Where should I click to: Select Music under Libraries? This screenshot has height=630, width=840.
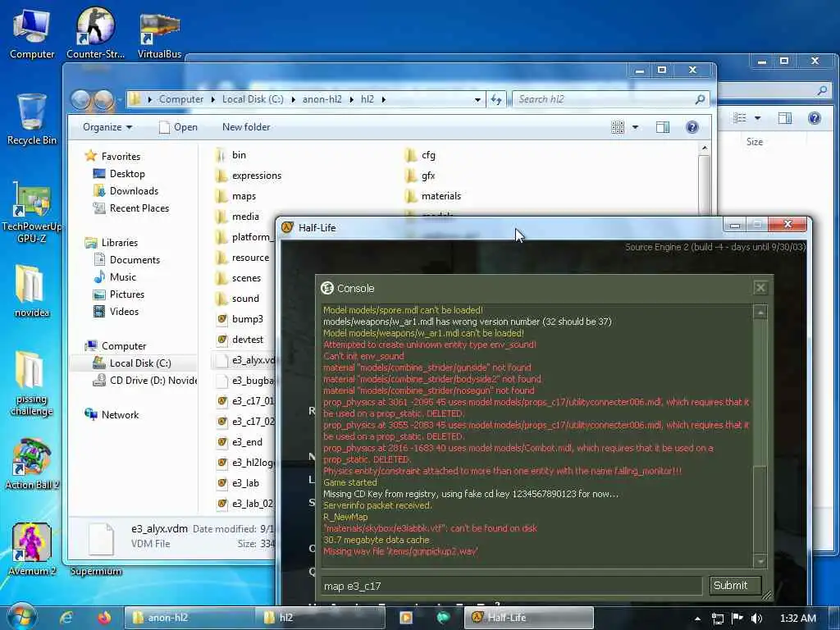[x=115, y=277]
